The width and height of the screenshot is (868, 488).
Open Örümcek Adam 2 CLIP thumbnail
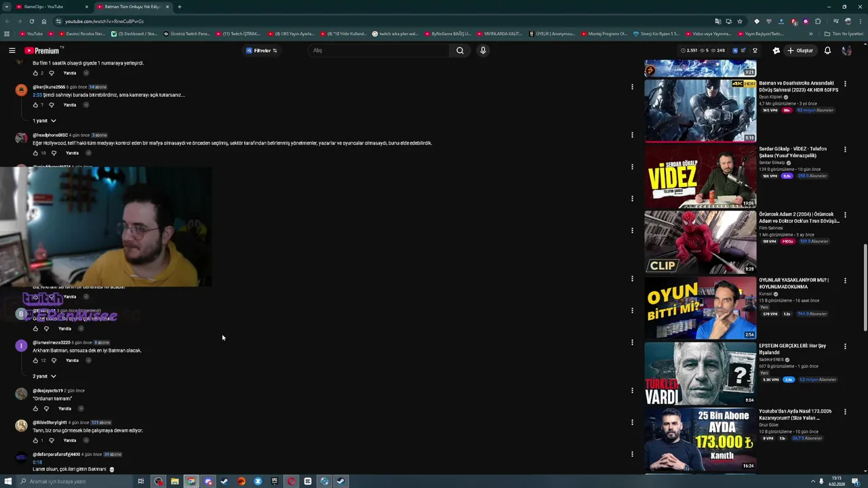[x=700, y=242]
